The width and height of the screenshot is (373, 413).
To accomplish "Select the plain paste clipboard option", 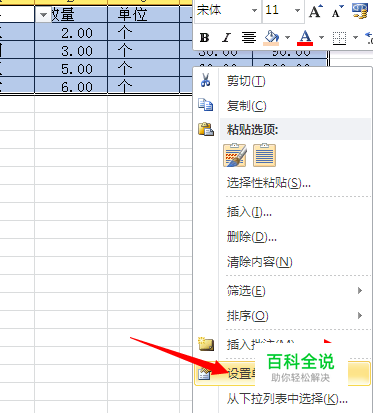I will point(264,155).
